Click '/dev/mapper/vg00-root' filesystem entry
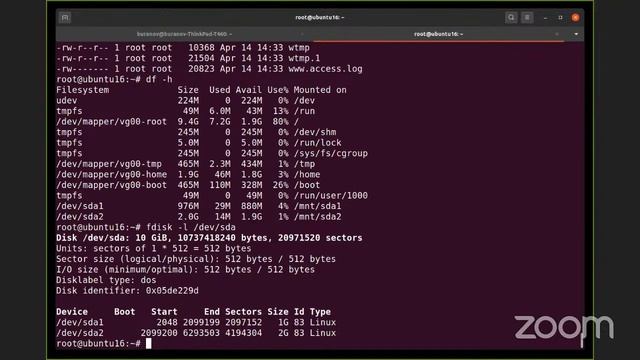This screenshot has width=640, height=360. click(111, 122)
